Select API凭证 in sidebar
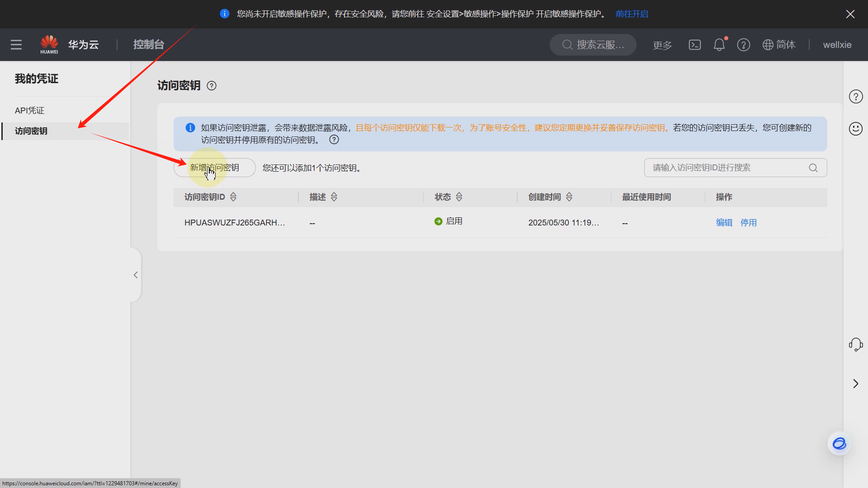The image size is (868, 488). 29,111
